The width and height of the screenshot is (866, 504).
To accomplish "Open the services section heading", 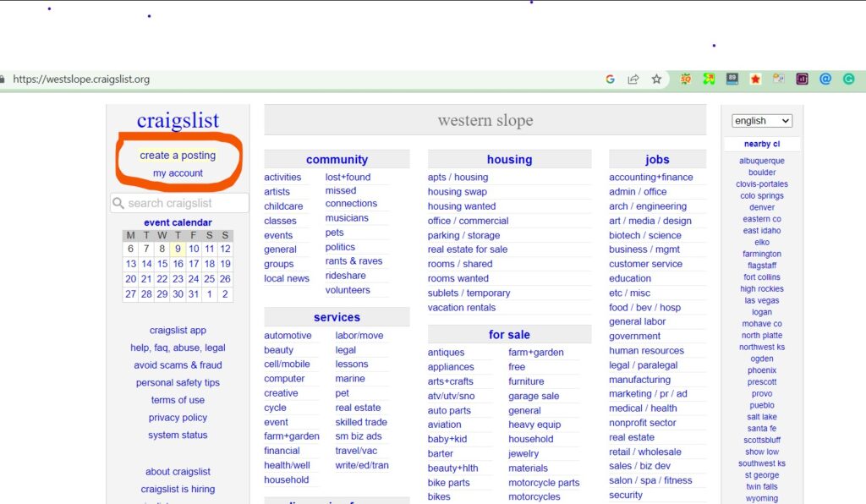I will click(x=337, y=317).
